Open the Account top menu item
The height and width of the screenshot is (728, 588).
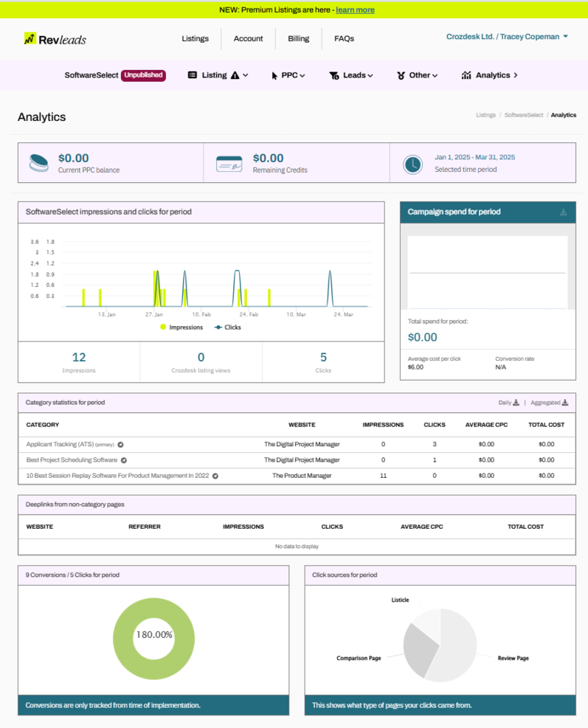[x=248, y=38]
